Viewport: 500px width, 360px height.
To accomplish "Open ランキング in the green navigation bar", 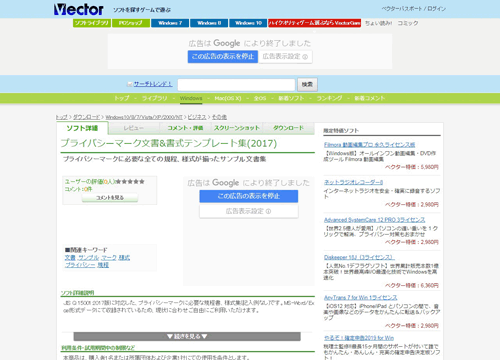I will [329, 98].
